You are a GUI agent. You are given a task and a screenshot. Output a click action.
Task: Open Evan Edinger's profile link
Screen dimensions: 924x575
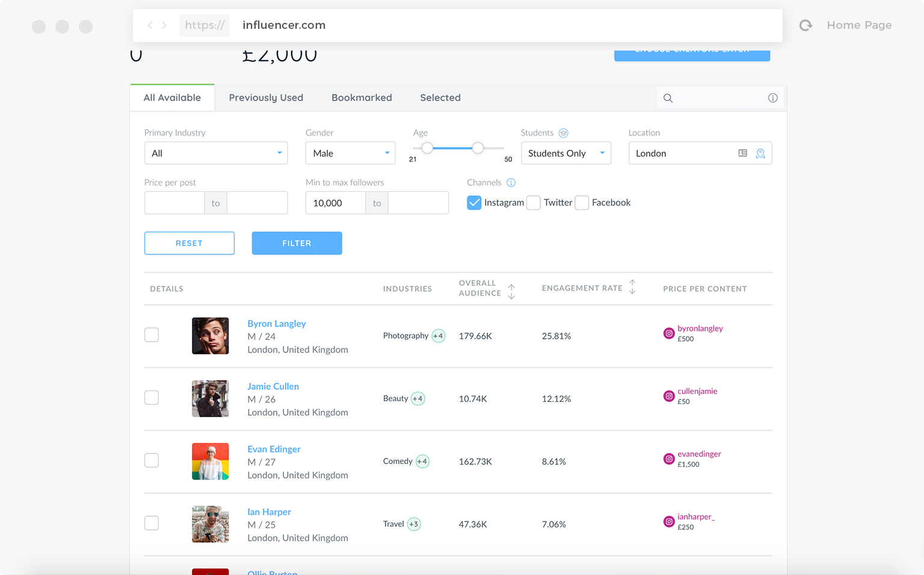pos(274,449)
